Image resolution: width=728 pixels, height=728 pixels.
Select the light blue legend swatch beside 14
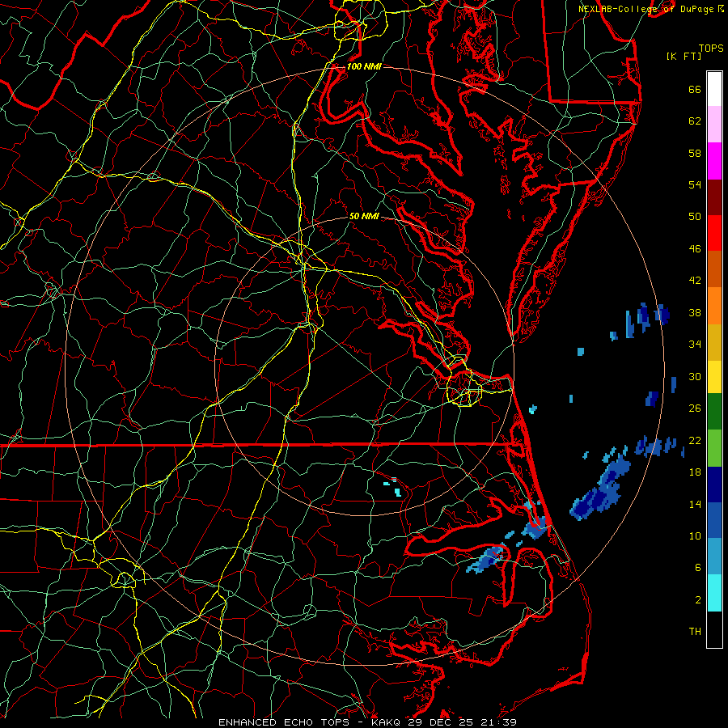tap(714, 557)
